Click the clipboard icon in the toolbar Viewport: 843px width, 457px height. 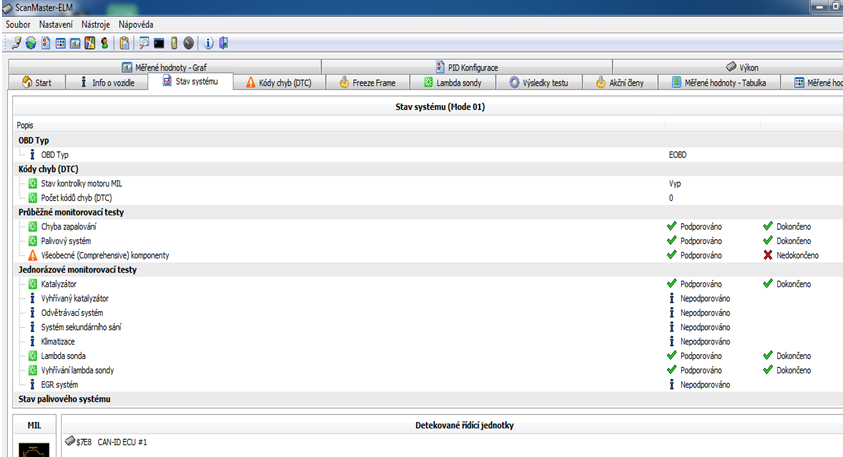(123, 43)
